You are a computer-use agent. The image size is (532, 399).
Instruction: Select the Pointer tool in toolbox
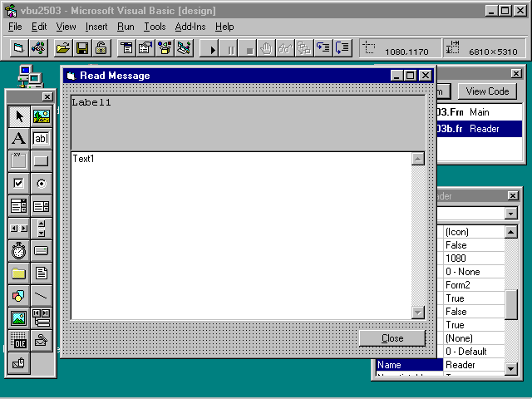pyautogui.click(x=18, y=116)
